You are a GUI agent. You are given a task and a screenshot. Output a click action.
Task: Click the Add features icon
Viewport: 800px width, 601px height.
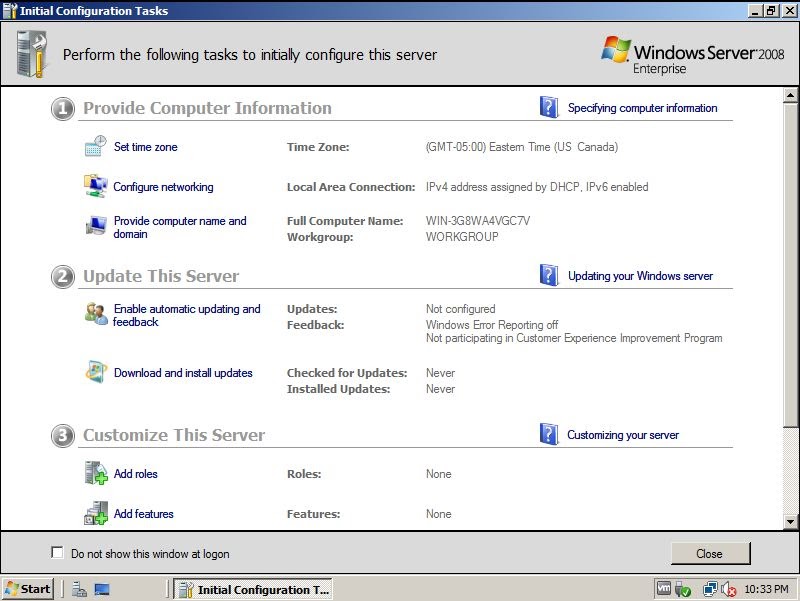96,513
